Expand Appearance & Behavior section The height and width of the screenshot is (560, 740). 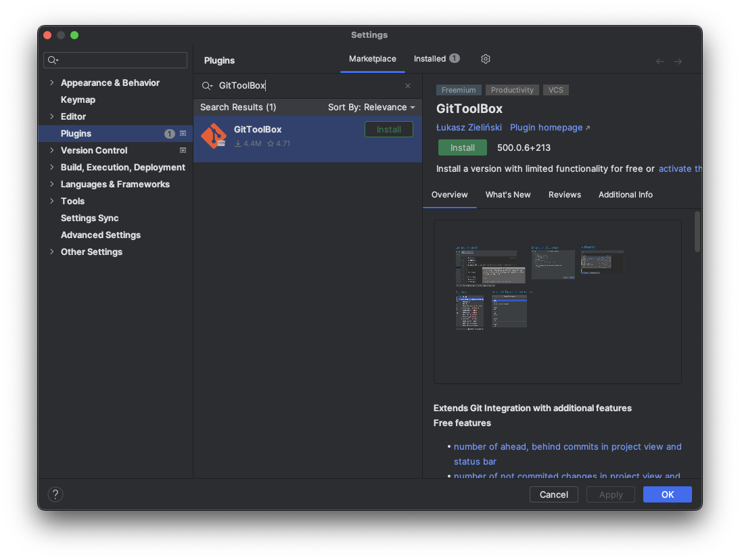[52, 83]
